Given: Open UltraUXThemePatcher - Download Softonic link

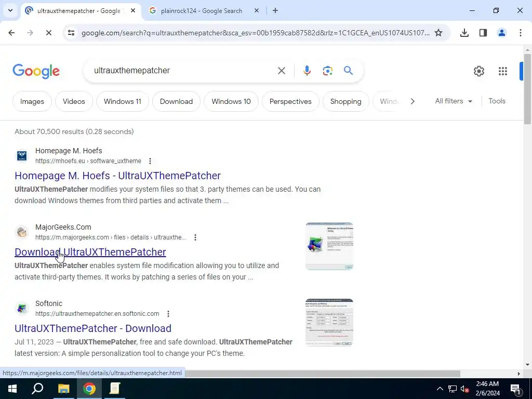Looking at the screenshot, I should coord(93,328).
